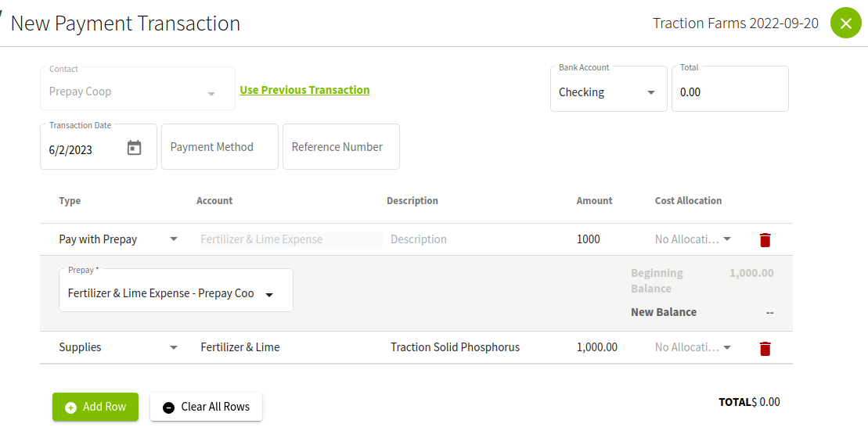Open the Pay with Prepay type dropdown
The width and height of the screenshot is (868, 438).
click(173, 239)
